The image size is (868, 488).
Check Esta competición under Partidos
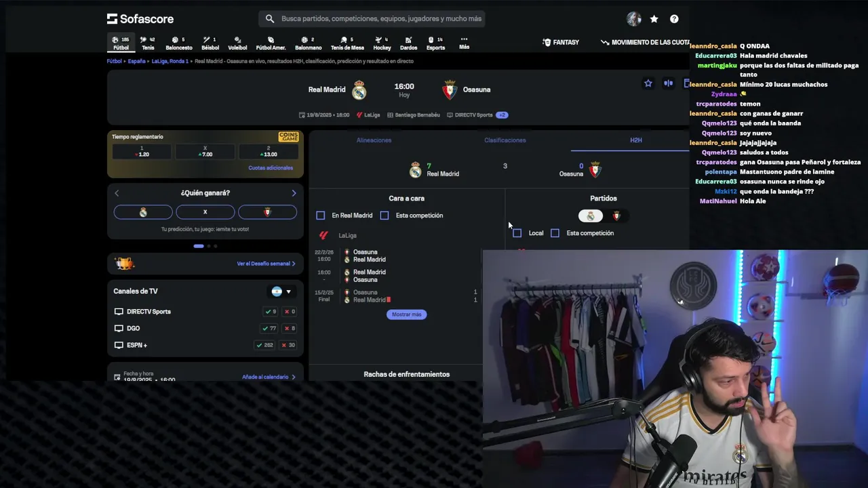(555, 233)
